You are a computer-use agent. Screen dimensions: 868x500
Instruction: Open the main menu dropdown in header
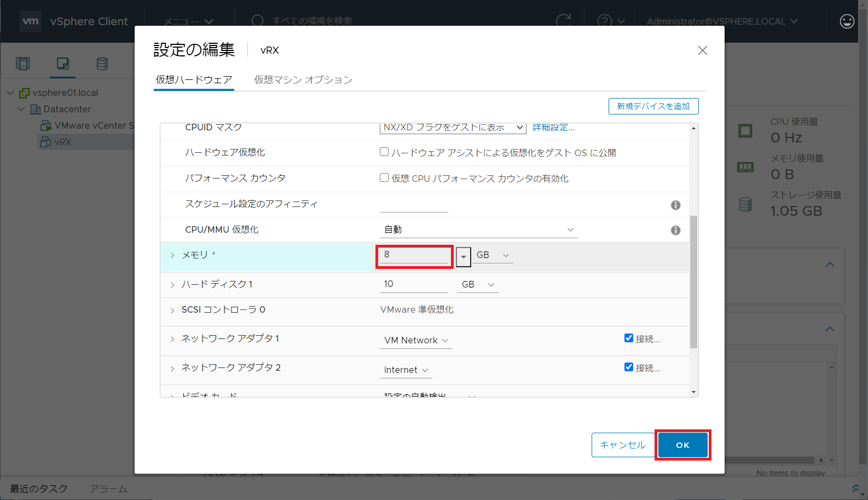point(189,21)
